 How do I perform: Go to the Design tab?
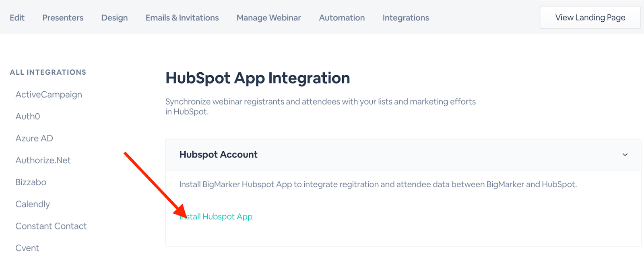tap(114, 18)
